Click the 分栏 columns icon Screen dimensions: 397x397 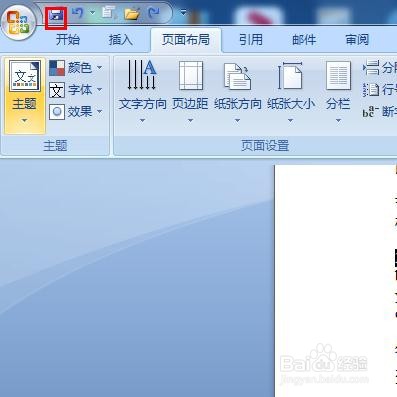338,76
